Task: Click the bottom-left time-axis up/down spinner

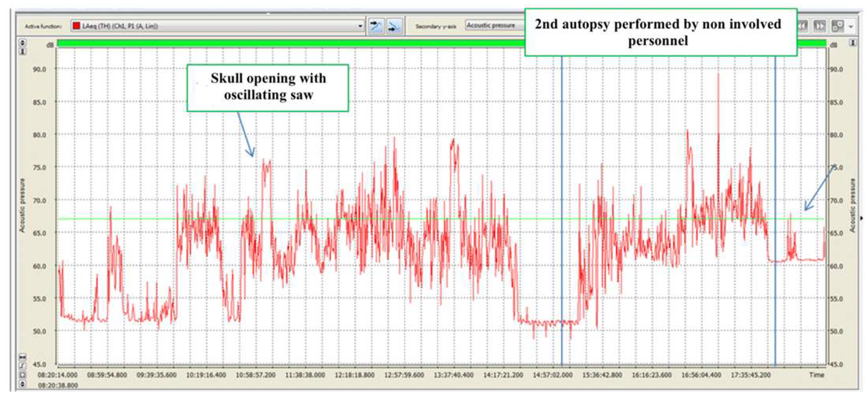Action: (22, 384)
